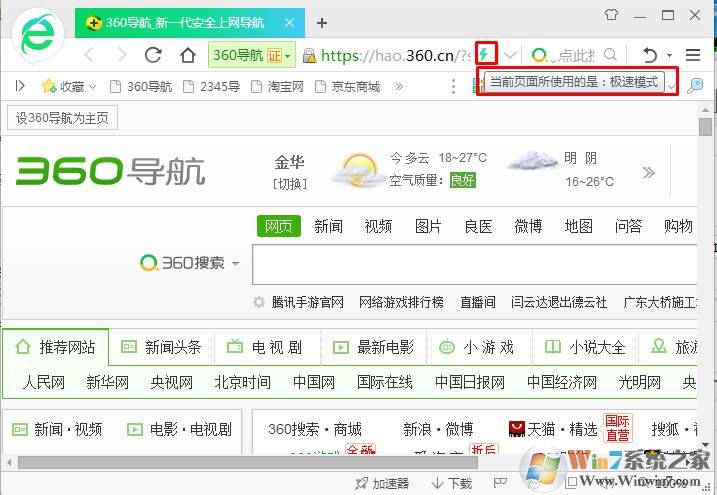Click 切换 city link

(290, 184)
